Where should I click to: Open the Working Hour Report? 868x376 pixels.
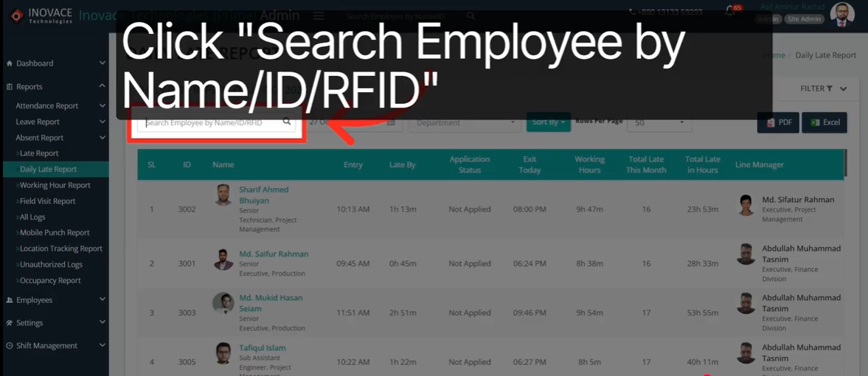(x=55, y=186)
